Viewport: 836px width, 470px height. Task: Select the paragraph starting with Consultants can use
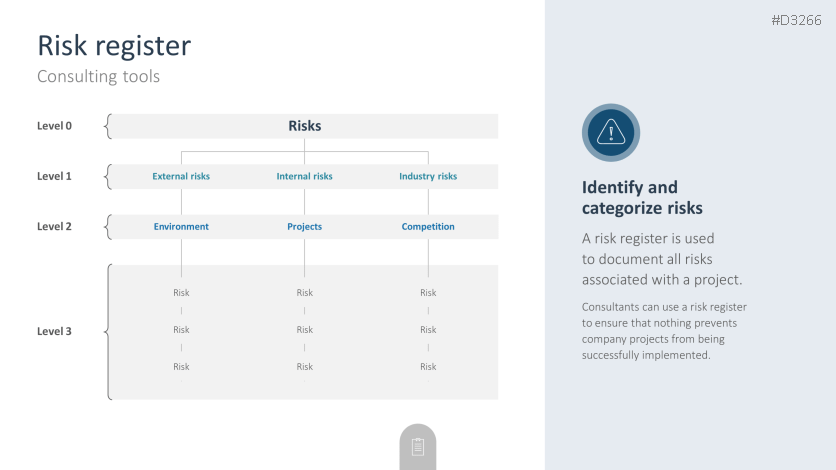[x=664, y=331]
